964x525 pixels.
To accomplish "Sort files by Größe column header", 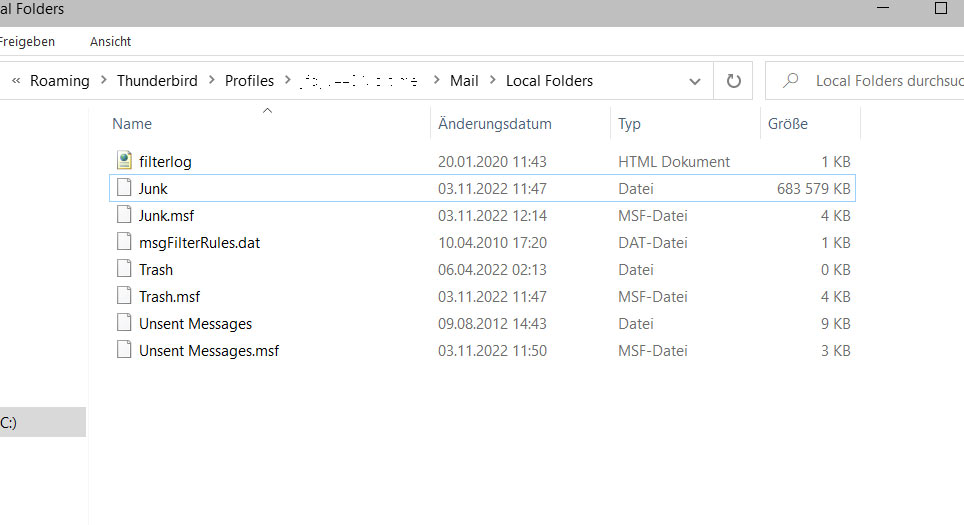I will pos(788,124).
